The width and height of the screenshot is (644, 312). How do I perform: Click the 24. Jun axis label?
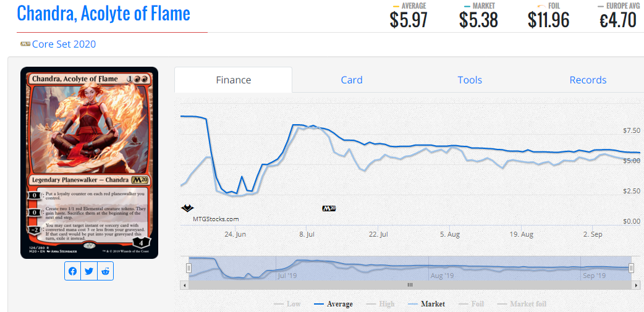[x=235, y=235]
